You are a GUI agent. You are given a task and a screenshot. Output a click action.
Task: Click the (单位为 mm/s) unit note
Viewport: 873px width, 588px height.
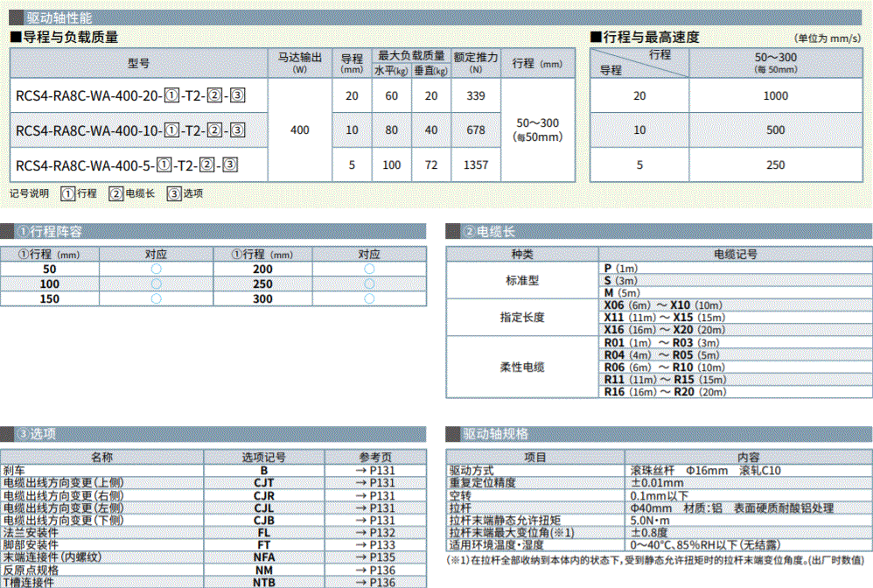(827, 38)
